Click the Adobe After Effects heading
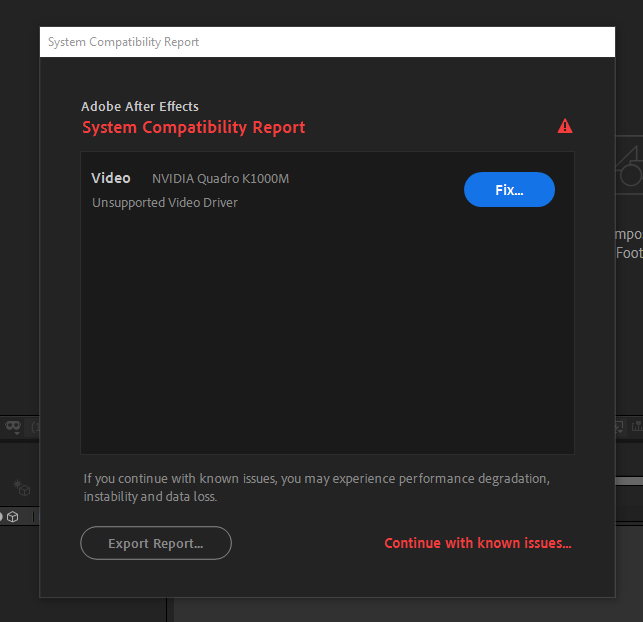Viewport: 643px width, 622px height. (x=140, y=107)
